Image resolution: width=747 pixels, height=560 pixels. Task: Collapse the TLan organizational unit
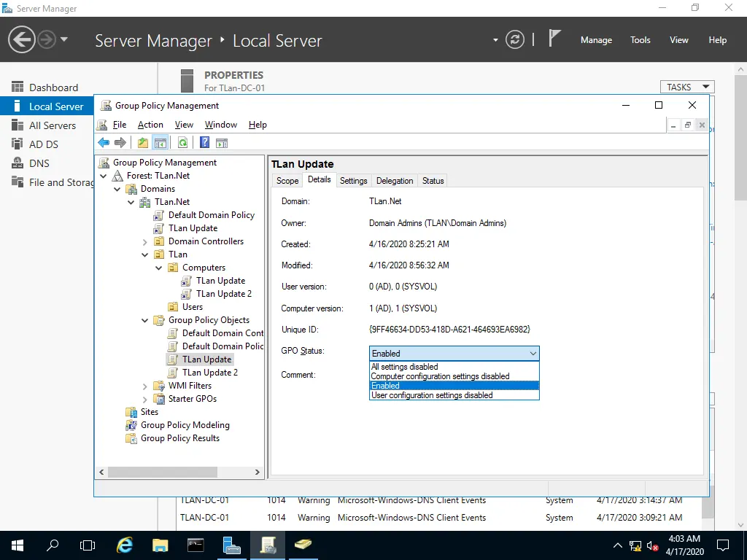click(145, 254)
